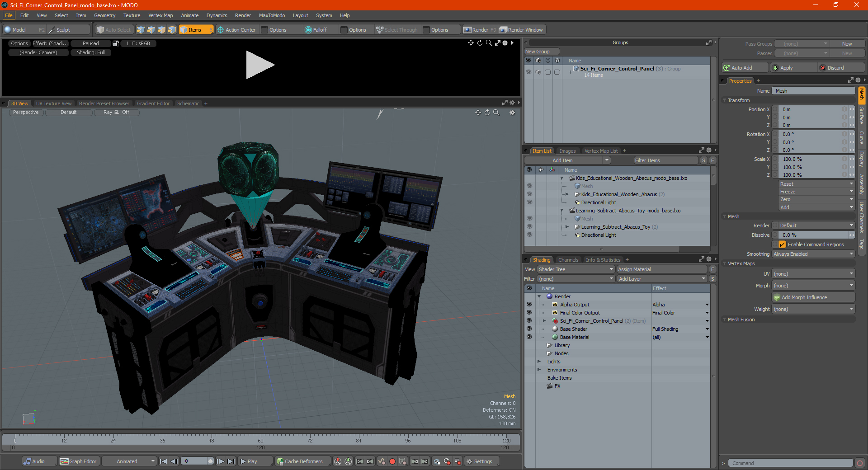Toggle Kids_Educational_Wooden_Abacus item visibility
868x470 pixels.
point(529,194)
